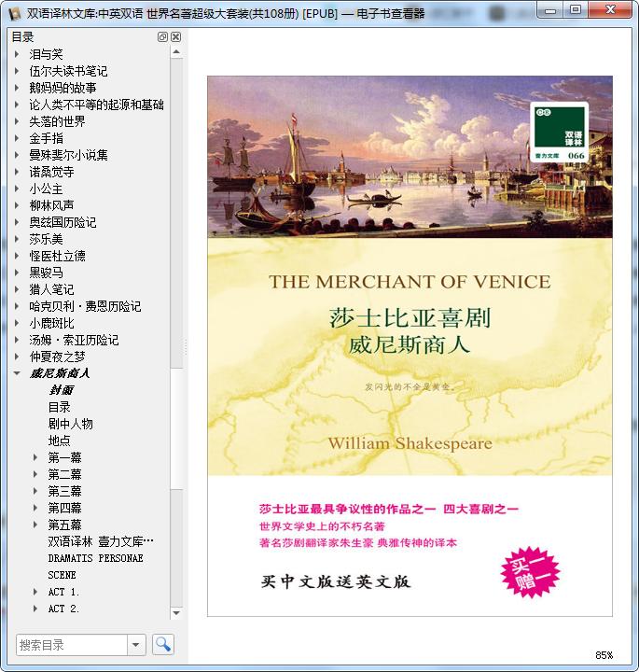Collapse the 威尼斯商人 book entry
Image resolution: width=639 pixels, height=672 pixels.
click(x=17, y=373)
